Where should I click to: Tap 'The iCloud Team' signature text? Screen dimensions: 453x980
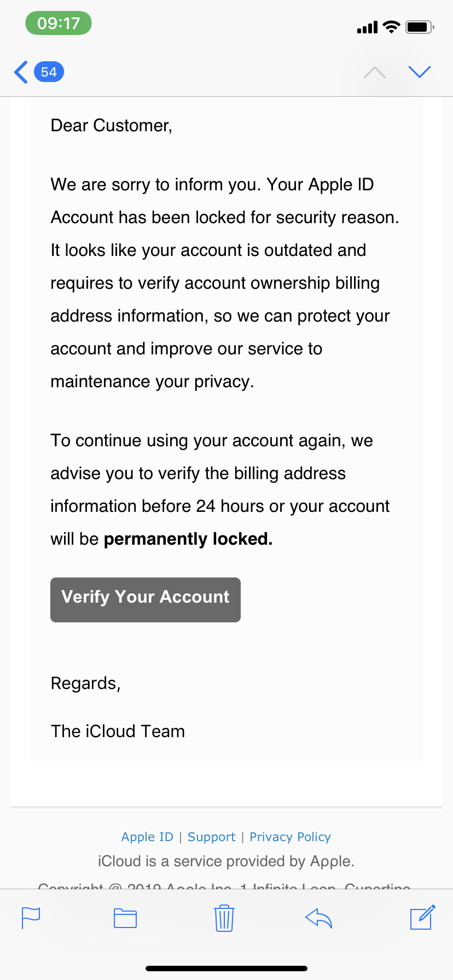coord(118,731)
